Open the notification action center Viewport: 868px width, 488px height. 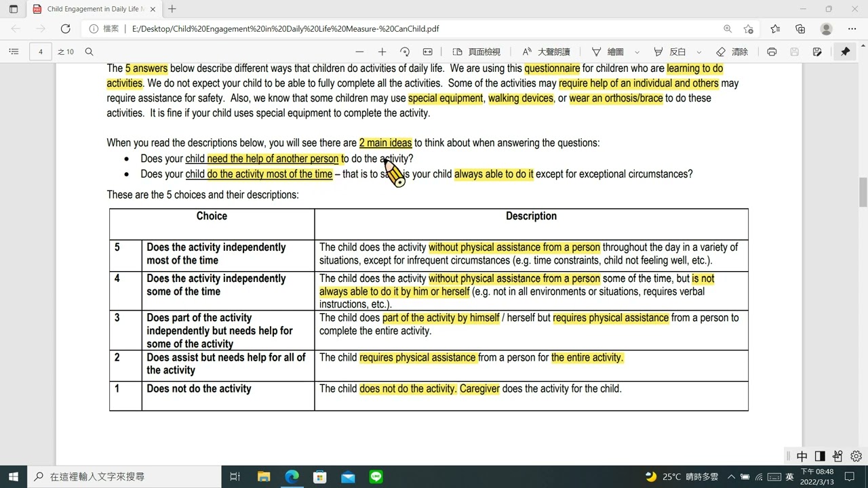coord(849,476)
